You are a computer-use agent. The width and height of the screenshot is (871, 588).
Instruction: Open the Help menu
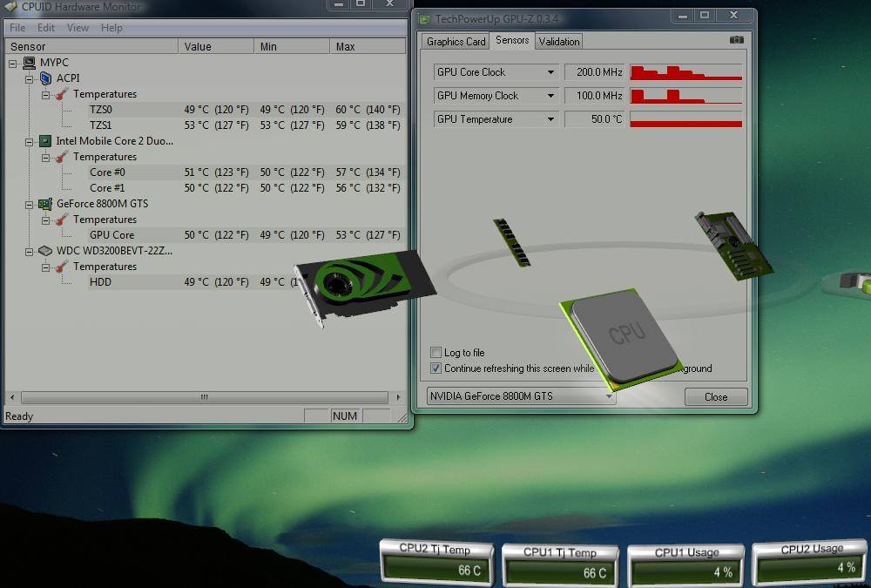[111, 28]
